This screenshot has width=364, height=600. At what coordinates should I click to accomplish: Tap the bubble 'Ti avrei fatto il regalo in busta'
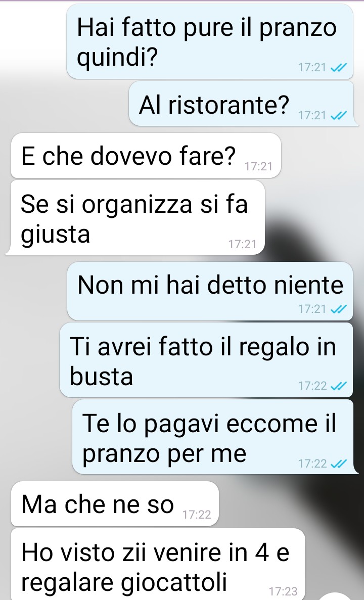(x=206, y=360)
